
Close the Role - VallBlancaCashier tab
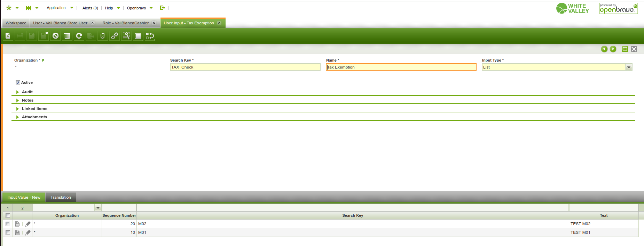tap(154, 23)
